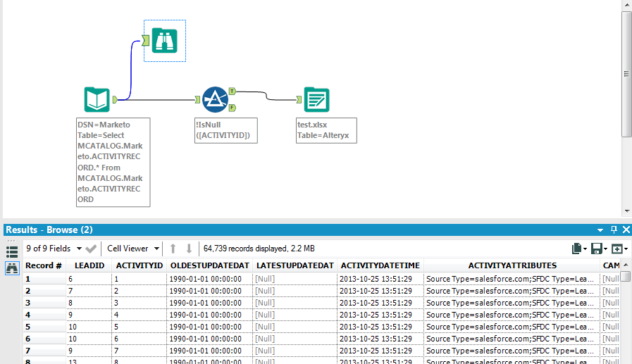
Task: Click the Browse results binoculars side icon
Action: point(12,268)
